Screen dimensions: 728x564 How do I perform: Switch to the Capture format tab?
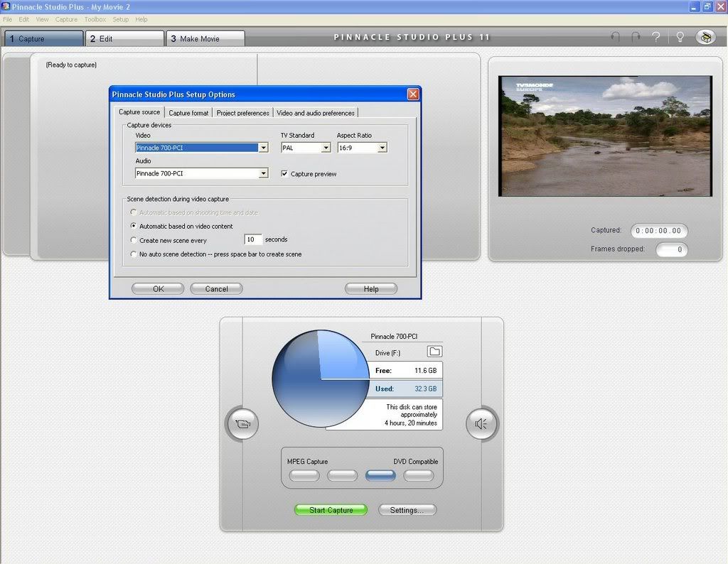(188, 113)
